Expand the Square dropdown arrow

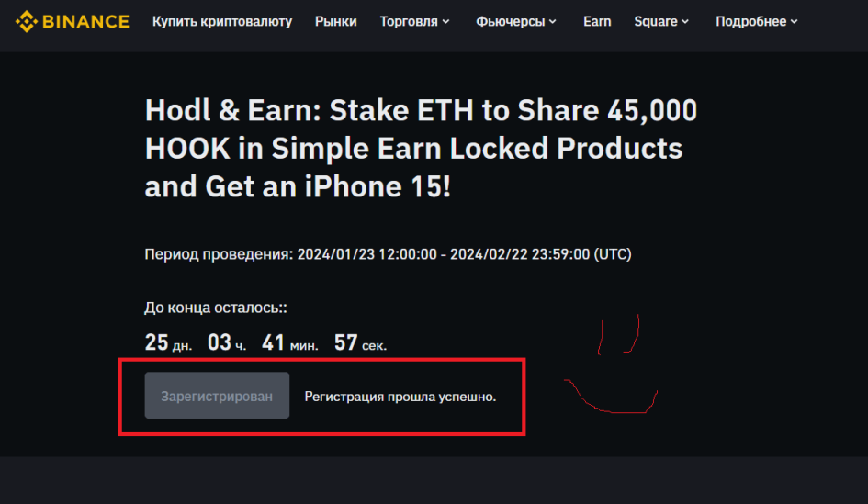(x=685, y=22)
